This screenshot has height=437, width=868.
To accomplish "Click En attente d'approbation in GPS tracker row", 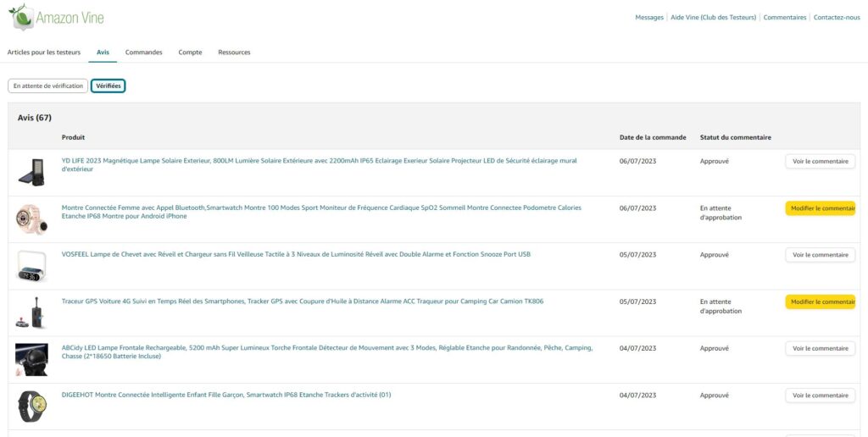I will (x=721, y=307).
